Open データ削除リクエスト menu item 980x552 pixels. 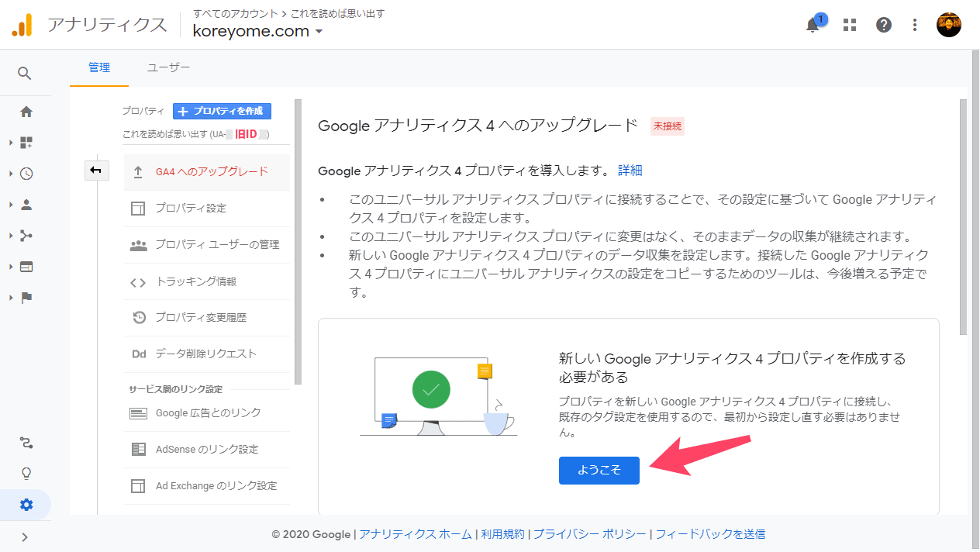(207, 354)
